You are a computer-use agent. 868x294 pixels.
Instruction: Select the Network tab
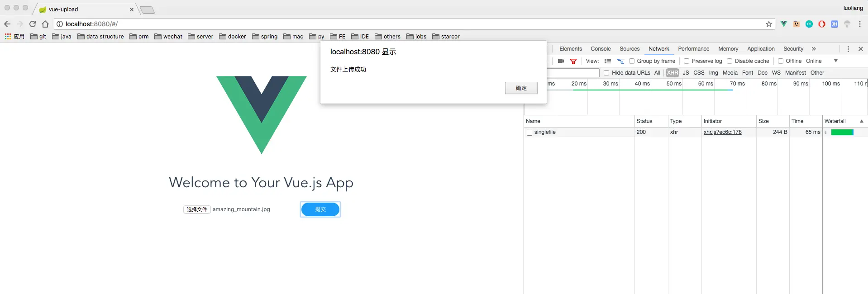click(x=659, y=49)
